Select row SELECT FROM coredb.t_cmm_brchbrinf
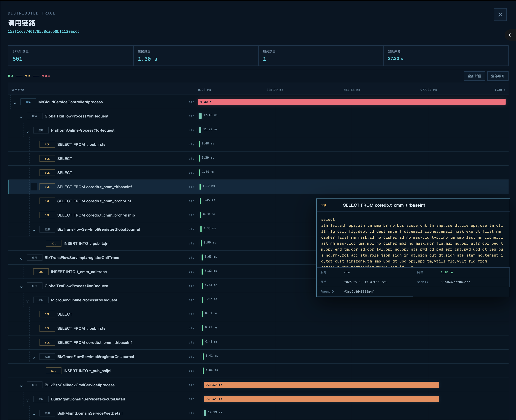 (258, 201)
